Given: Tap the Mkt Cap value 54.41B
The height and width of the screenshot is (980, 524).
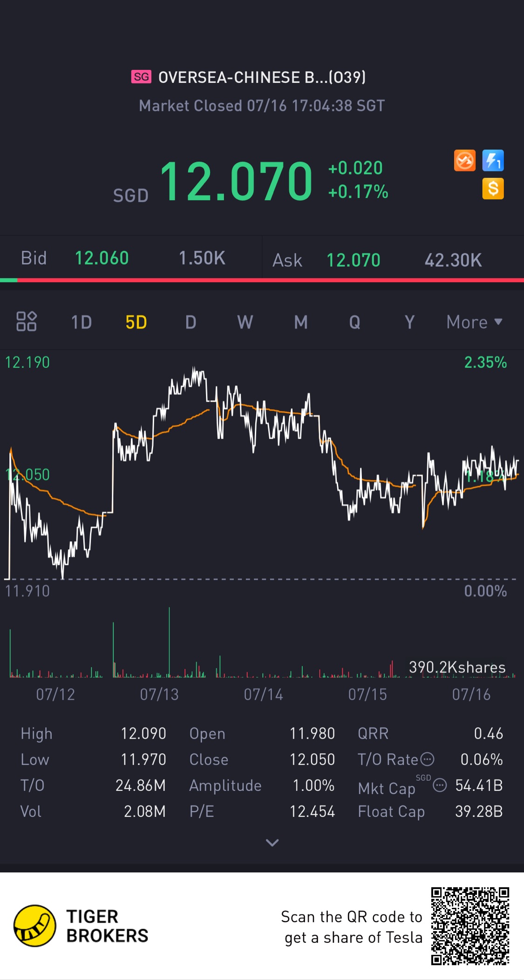Looking at the screenshot, I should click(x=479, y=786).
